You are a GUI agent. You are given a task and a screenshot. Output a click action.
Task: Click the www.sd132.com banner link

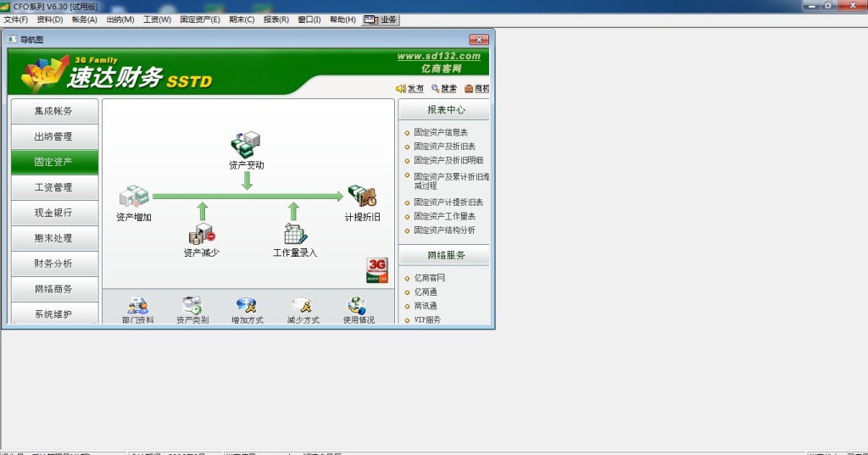[x=439, y=56]
